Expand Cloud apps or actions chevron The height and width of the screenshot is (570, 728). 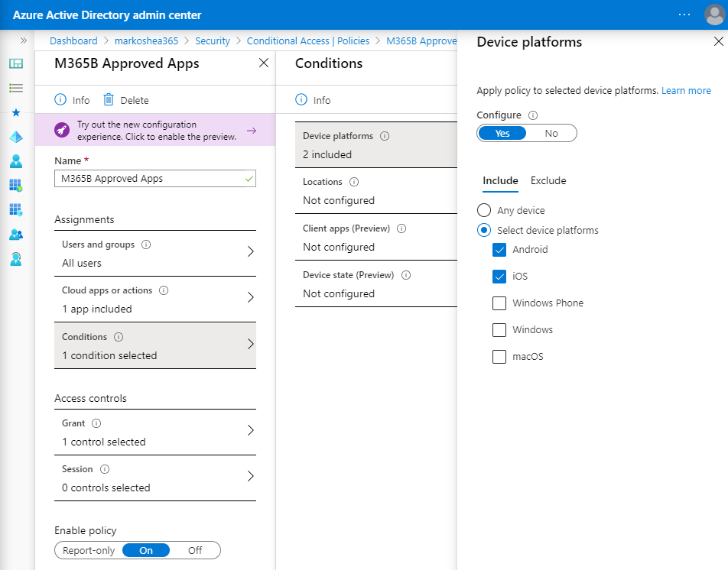pos(251,297)
